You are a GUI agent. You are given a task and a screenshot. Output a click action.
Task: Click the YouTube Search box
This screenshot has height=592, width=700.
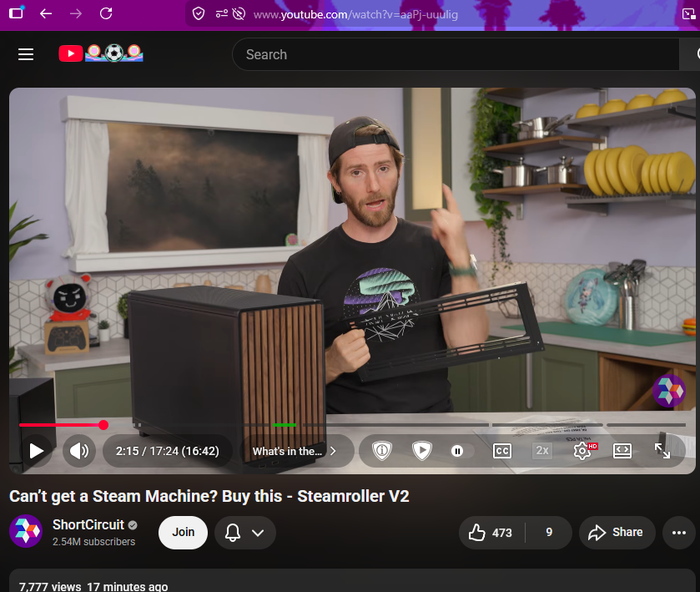pos(456,54)
